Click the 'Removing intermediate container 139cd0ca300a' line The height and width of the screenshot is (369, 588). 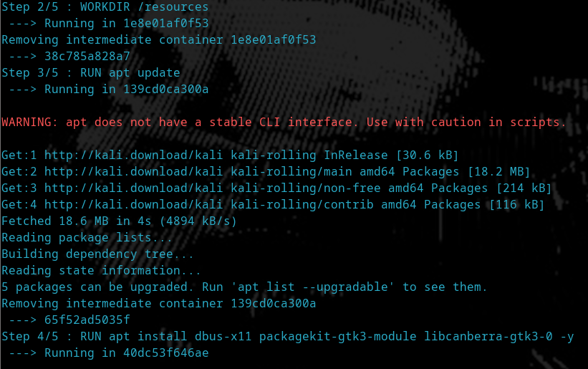[x=158, y=303]
